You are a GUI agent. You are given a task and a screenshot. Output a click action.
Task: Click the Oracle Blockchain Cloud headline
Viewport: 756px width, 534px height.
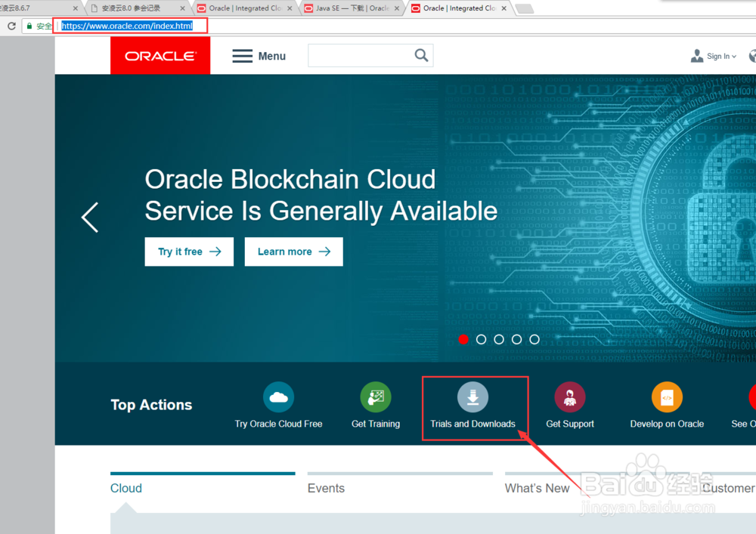(x=321, y=195)
